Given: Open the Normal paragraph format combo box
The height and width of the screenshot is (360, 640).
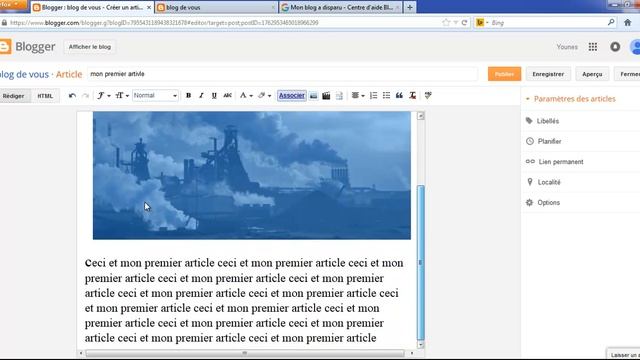Looking at the screenshot, I should point(155,96).
